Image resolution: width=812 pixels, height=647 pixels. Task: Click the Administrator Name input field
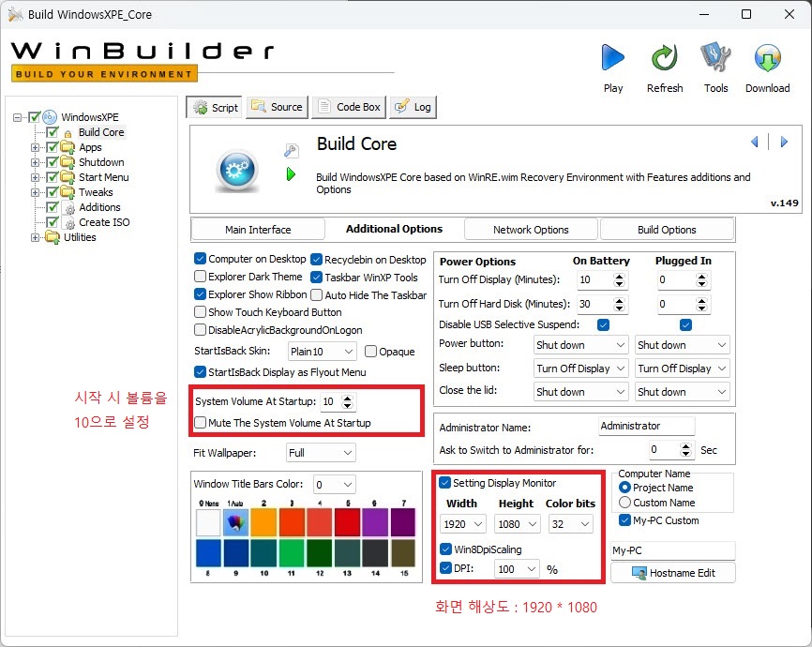[x=646, y=426]
